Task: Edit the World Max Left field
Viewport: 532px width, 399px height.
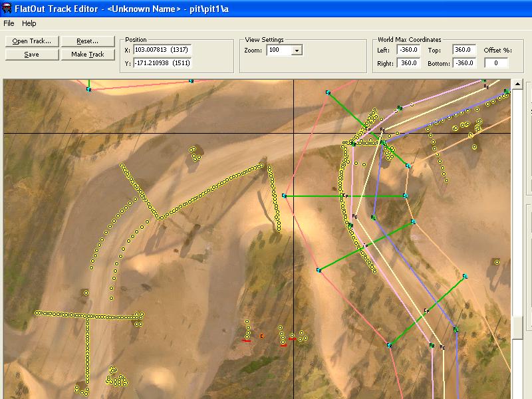Action: (x=408, y=50)
